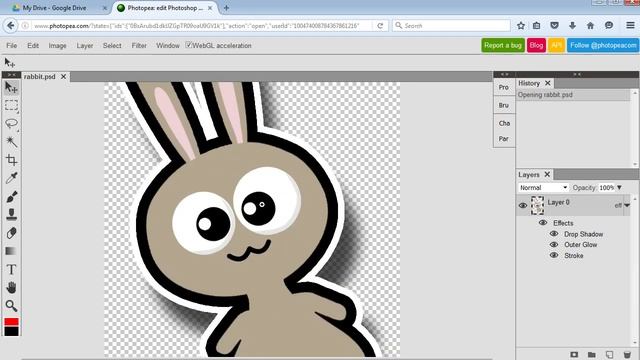Hide the Stroke effect
The image size is (640, 360).
click(x=554, y=255)
